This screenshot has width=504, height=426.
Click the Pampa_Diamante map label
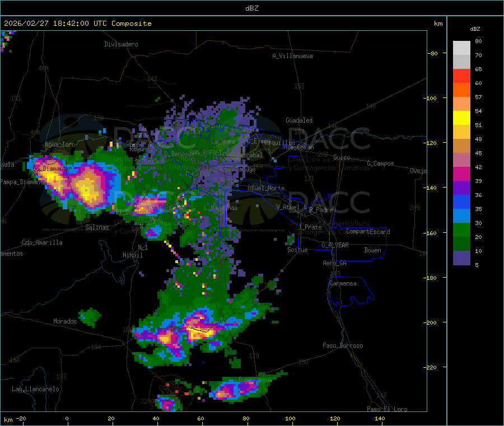(23, 182)
